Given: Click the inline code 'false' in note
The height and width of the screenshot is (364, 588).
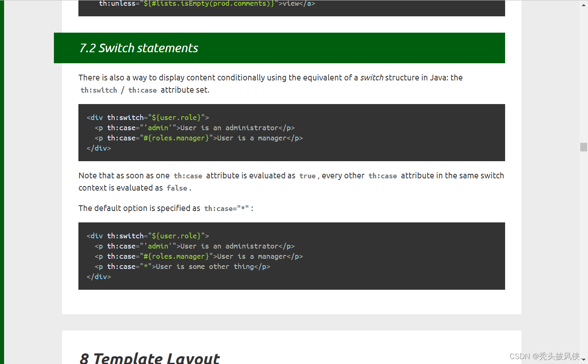Looking at the screenshot, I should click(177, 188).
